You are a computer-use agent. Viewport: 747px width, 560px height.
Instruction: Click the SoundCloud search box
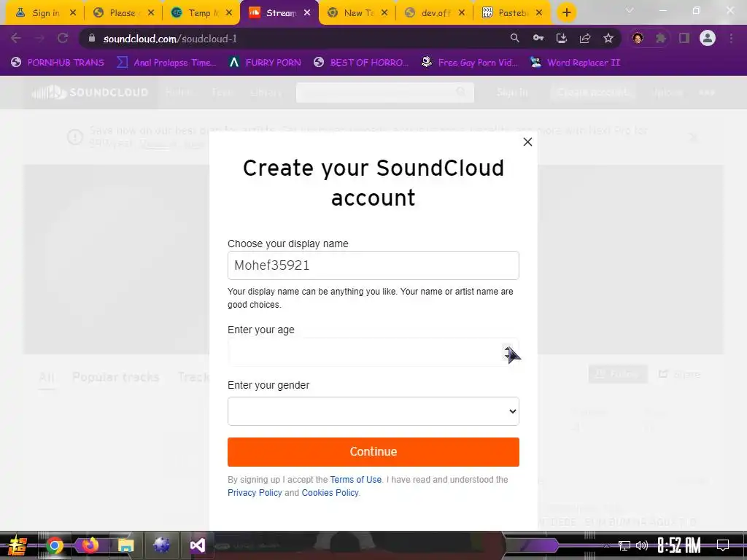[x=385, y=93]
